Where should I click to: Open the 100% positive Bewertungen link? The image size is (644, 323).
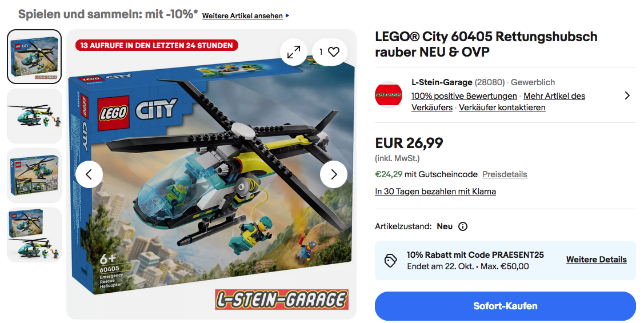[x=464, y=95]
